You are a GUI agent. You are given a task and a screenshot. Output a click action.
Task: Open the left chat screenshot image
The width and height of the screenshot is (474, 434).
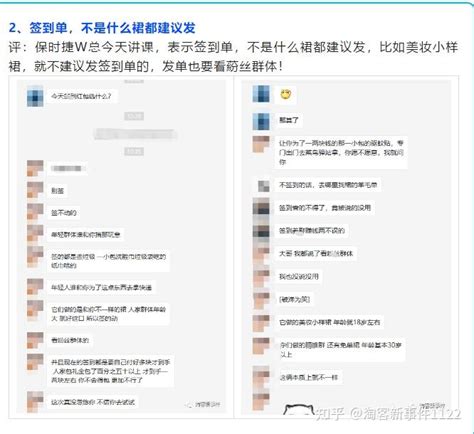[121, 247]
